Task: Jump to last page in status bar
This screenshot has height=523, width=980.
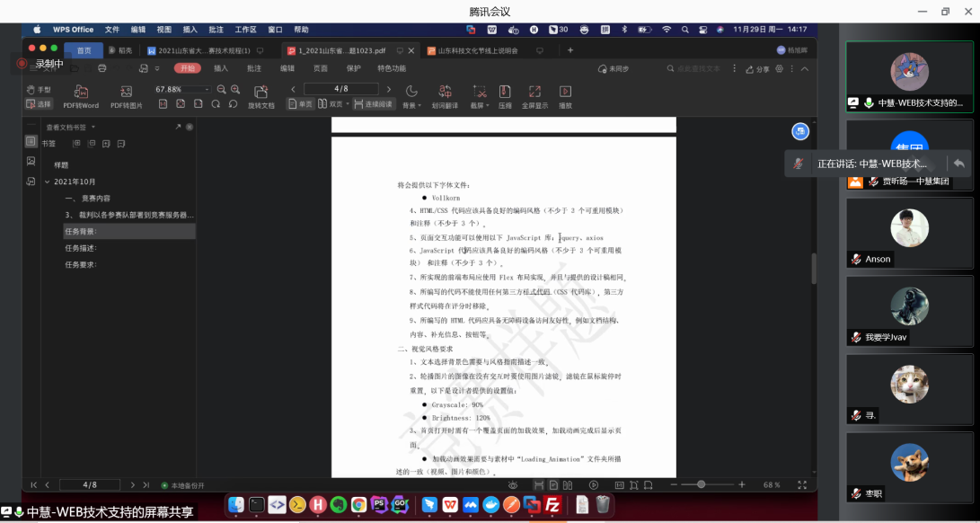Action: click(146, 485)
